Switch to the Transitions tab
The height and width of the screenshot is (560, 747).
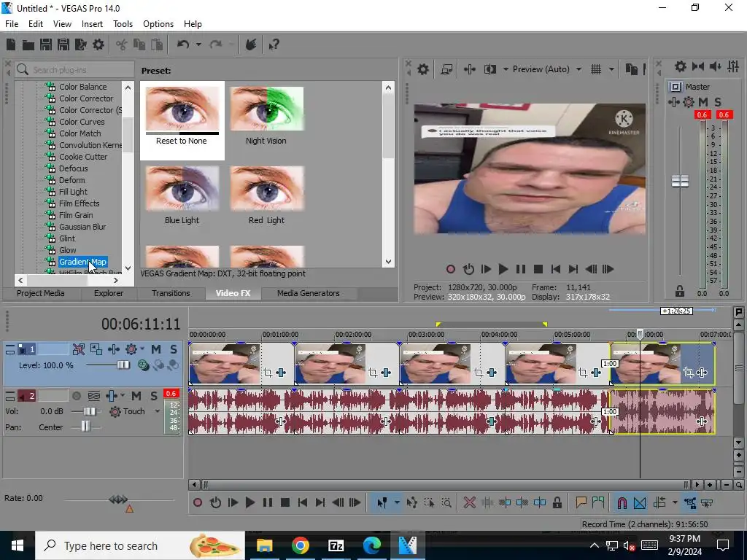point(171,293)
